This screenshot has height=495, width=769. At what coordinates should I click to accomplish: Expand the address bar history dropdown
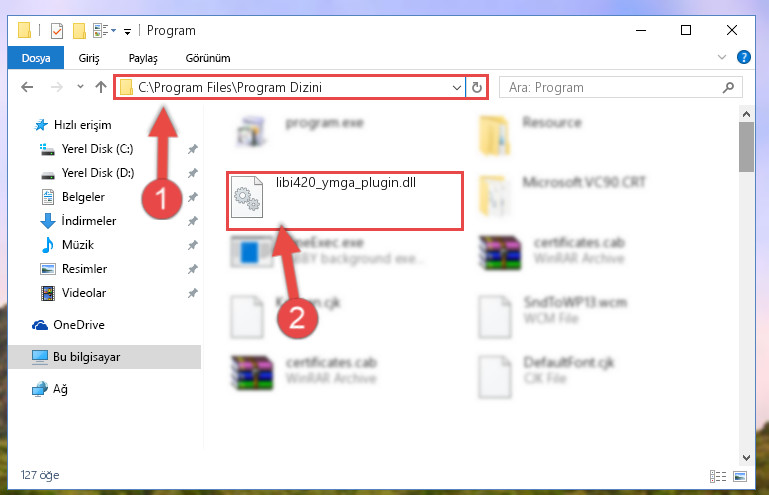pos(457,88)
